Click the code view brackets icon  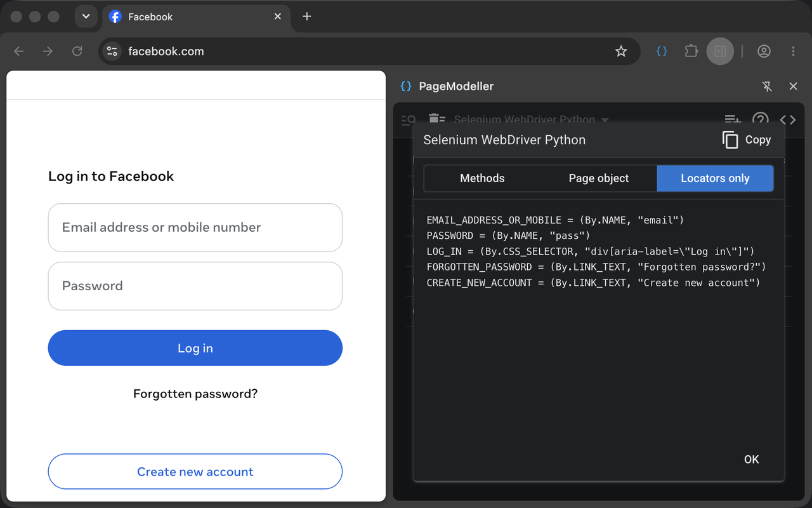click(x=788, y=119)
